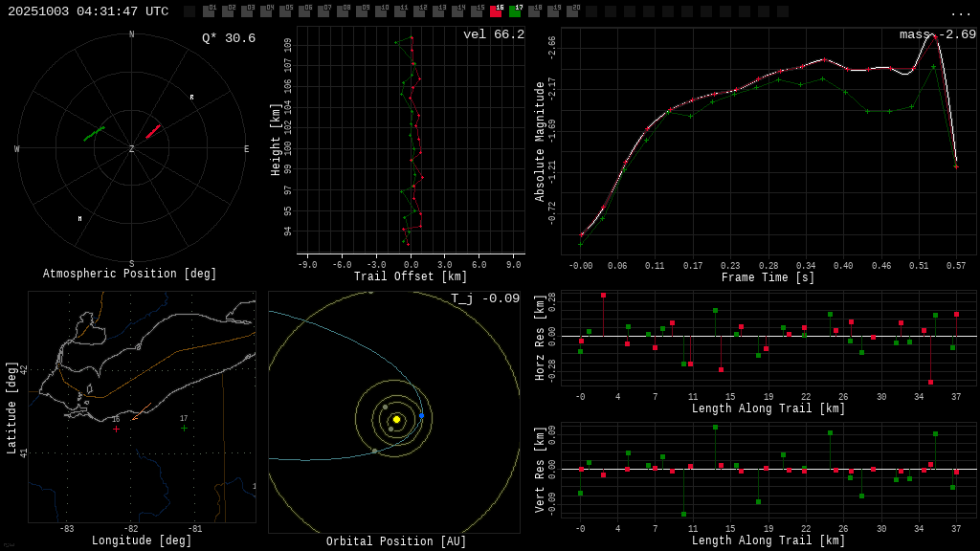Click the Horz Res [km] axis label
Image resolution: width=980 pixels, height=551 pixels.
tap(540, 338)
